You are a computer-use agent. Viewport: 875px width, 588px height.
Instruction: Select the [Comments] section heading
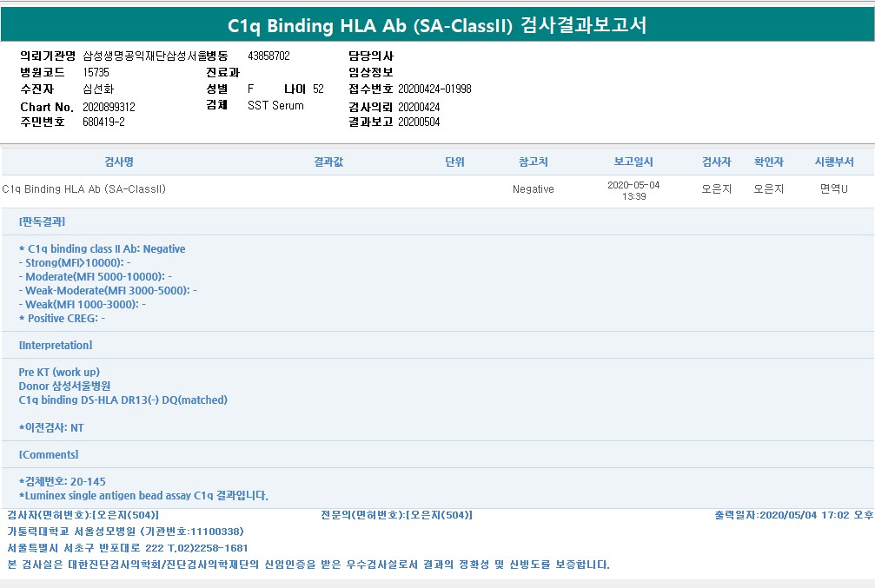coord(48,454)
